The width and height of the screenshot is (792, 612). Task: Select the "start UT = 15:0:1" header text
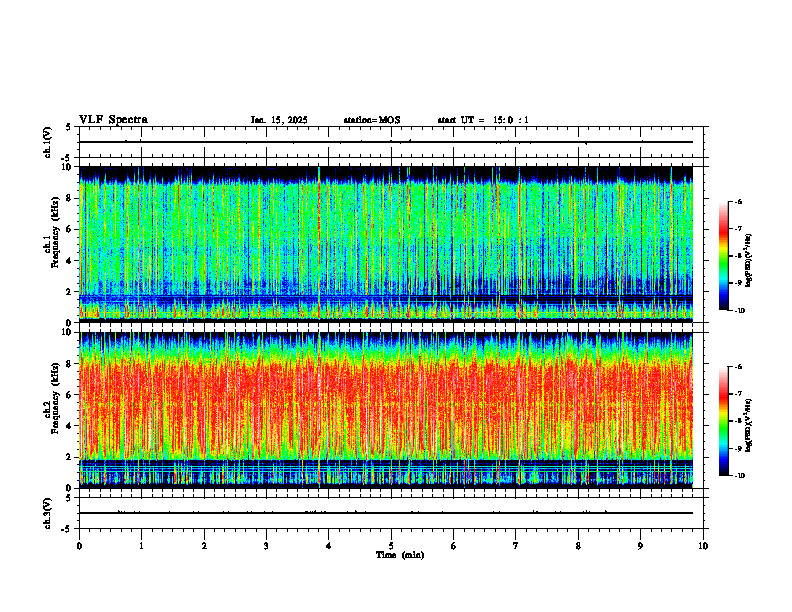(483, 120)
